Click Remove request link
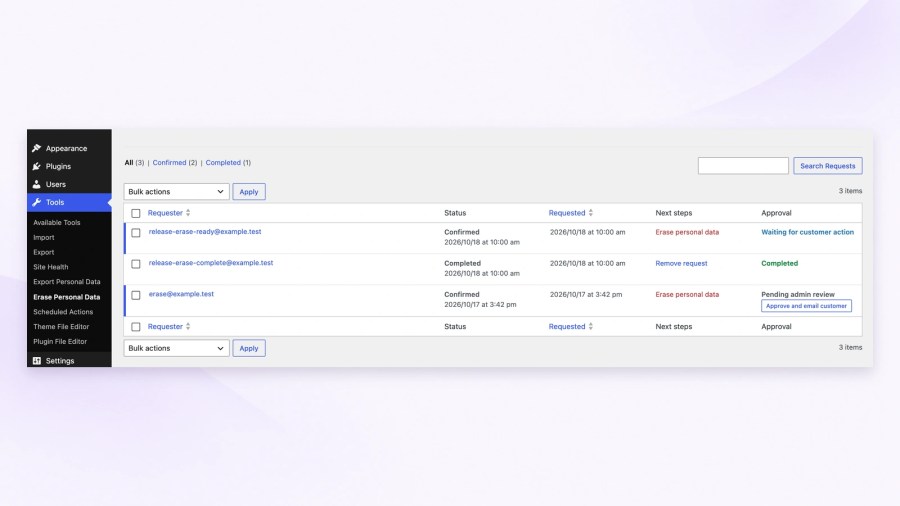The width and height of the screenshot is (900, 506). pyautogui.click(x=681, y=263)
